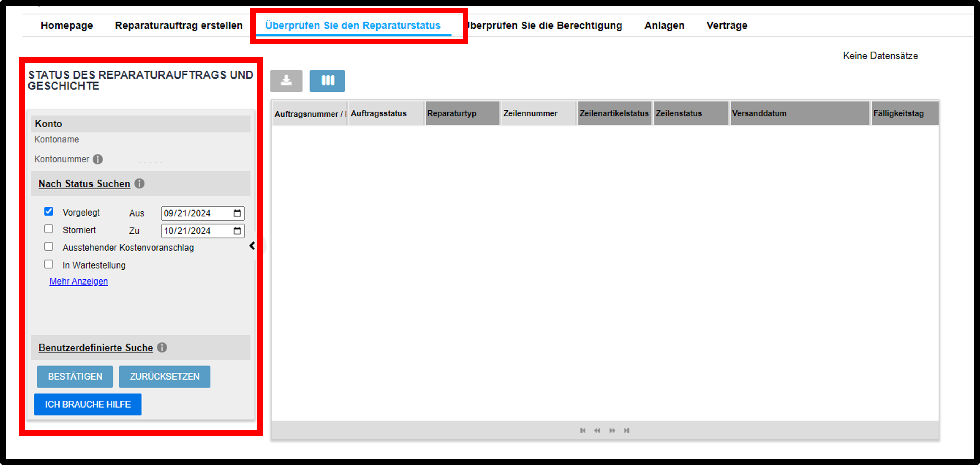Open the Verträge tab
Image resolution: width=980 pixels, height=465 pixels.
pos(727,26)
